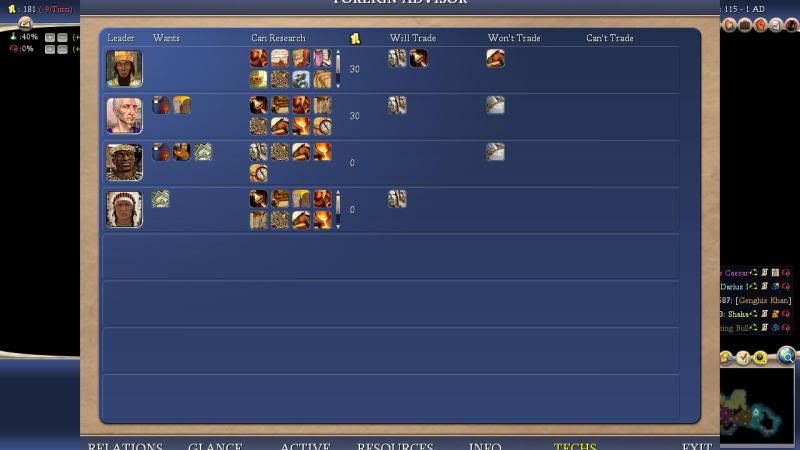Click EXIT to close Foreign Advisor
Screen dimensions: 800x450
coord(696,445)
